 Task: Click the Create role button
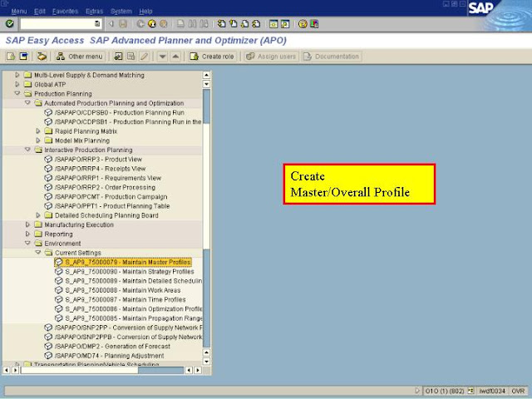coord(213,57)
